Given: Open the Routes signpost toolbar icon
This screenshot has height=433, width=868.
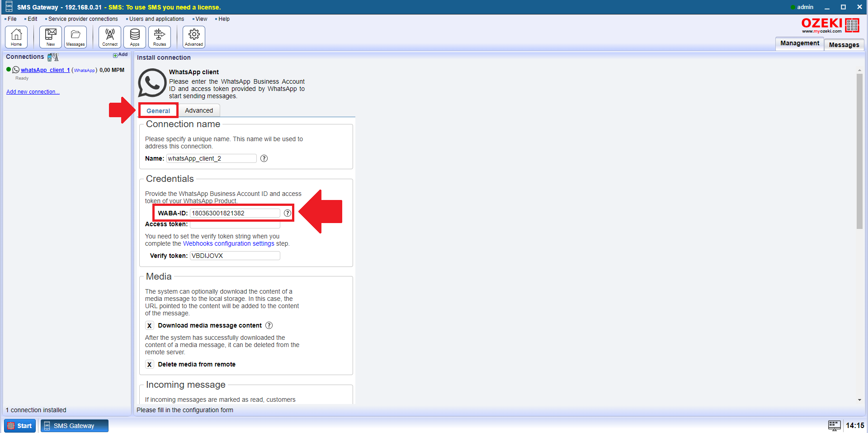Looking at the screenshot, I should 160,37.
